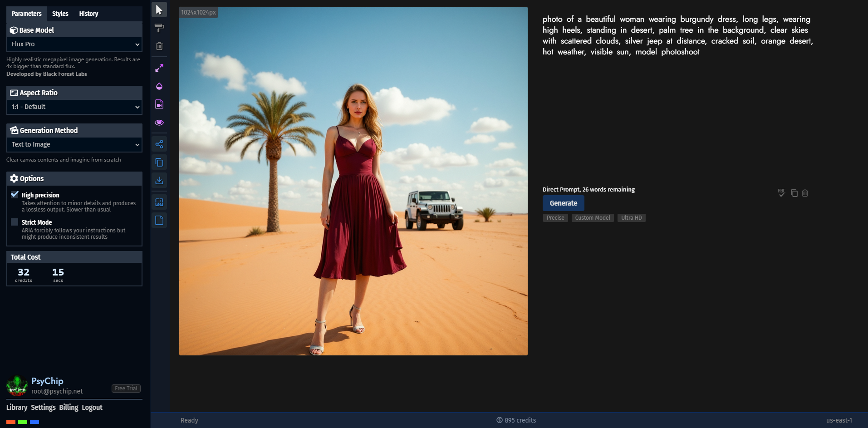Uncheck the High precision checkbox
This screenshot has width=868, height=428.
[x=15, y=195]
